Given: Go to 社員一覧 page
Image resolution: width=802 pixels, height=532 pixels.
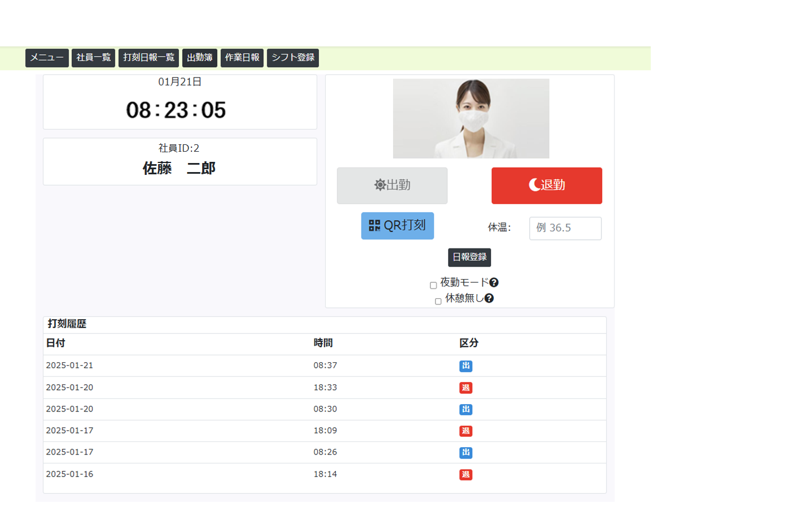Looking at the screenshot, I should (93, 58).
